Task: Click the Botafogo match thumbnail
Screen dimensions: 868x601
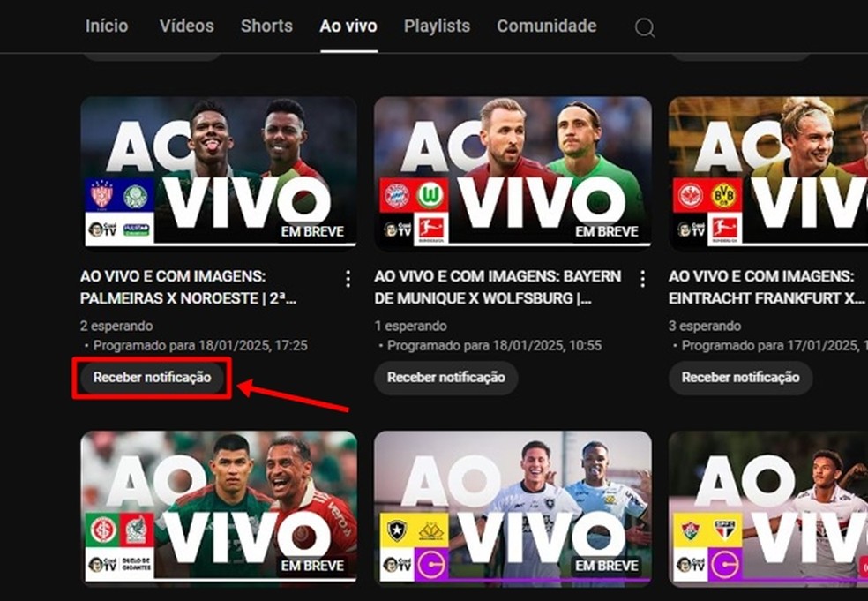Action: click(x=514, y=507)
